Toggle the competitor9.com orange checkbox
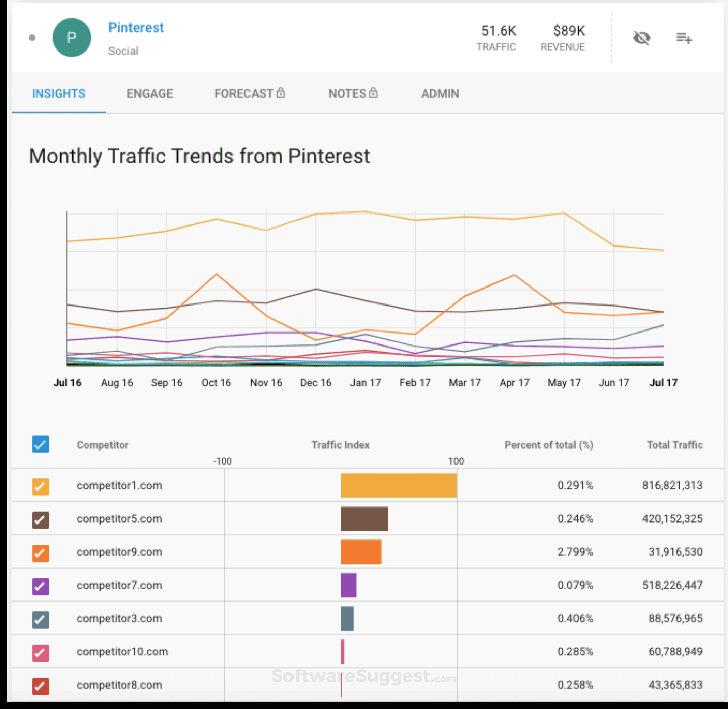This screenshot has height=709, width=728. point(41,553)
